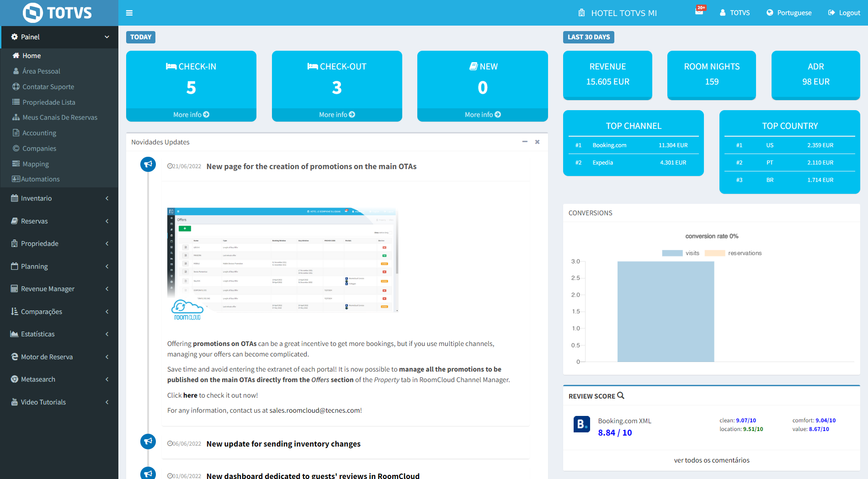Open the notifications envelope with 20+ badge
Viewport: 868px width, 479px height.
point(699,12)
